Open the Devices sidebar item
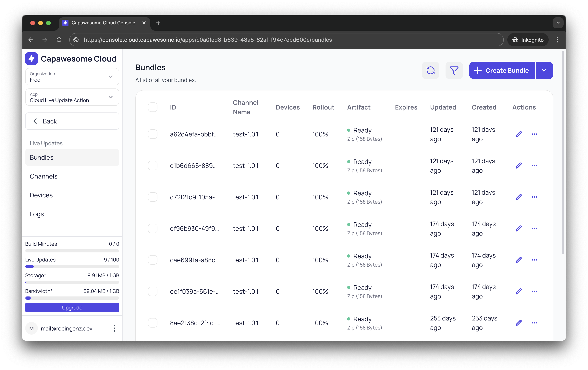This screenshot has width=588, height=370. click(41, 195)
